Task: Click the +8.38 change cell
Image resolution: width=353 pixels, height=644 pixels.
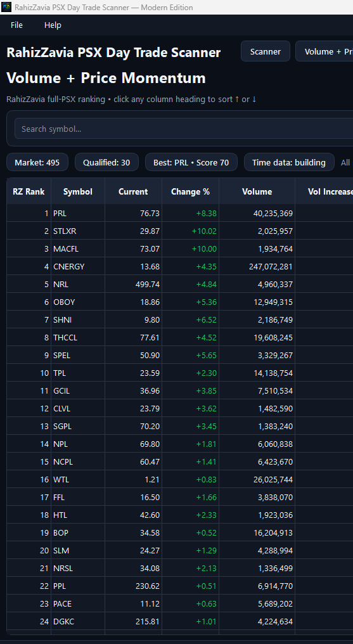Action: (x=190, y=213)
